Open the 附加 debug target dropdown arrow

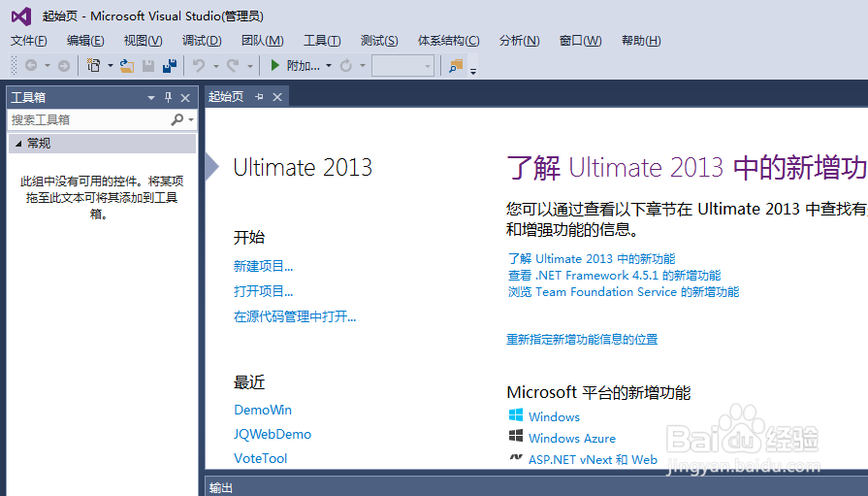click(328, 66)
